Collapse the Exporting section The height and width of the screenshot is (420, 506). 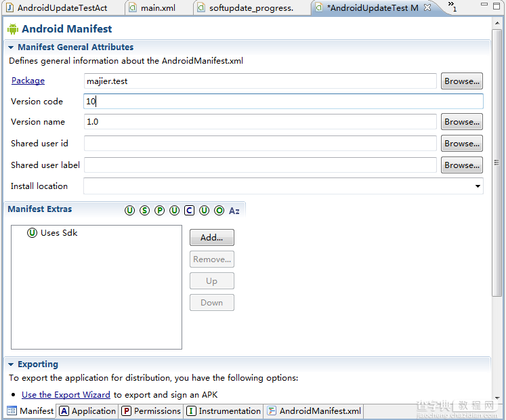point(11,364)
